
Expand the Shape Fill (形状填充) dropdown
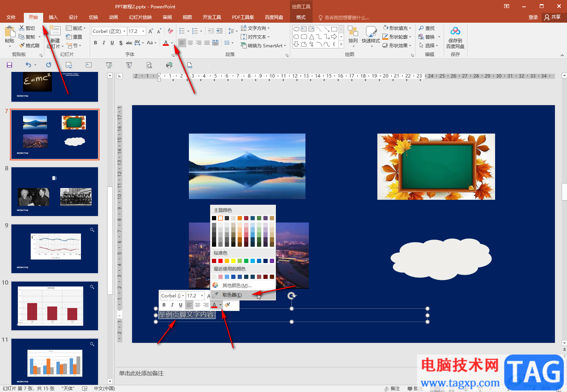397,28
